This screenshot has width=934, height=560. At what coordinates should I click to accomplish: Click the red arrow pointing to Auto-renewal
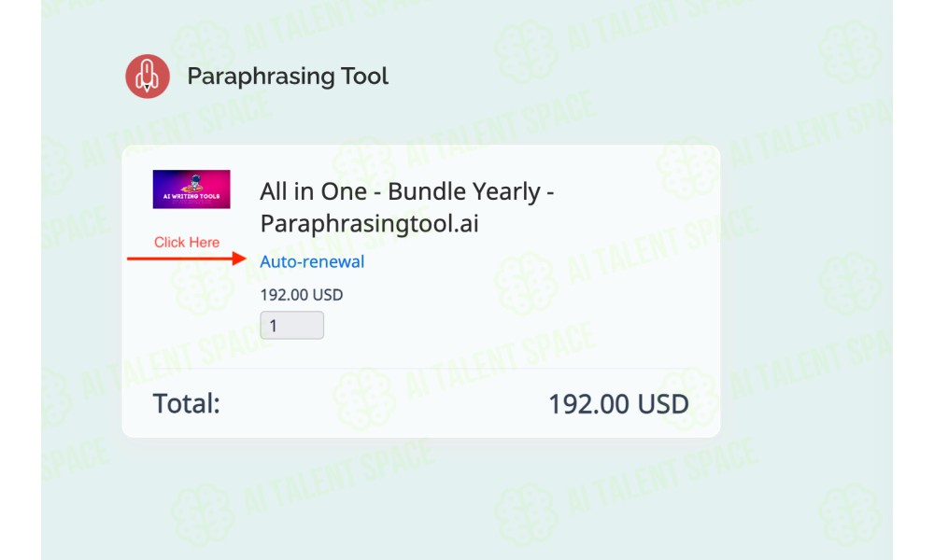tap(187, 259)
